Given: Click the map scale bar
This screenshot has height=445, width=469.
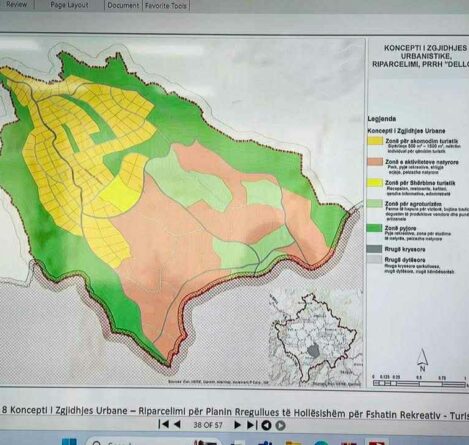Looking at the screenshot, I should [419, 383].
